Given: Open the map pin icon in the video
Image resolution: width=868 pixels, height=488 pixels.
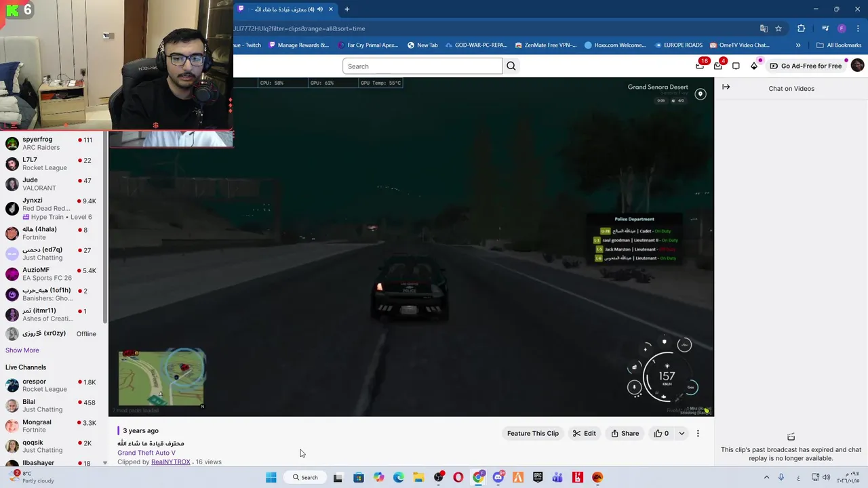Looking at the screenshot, I should pos(701,94).
